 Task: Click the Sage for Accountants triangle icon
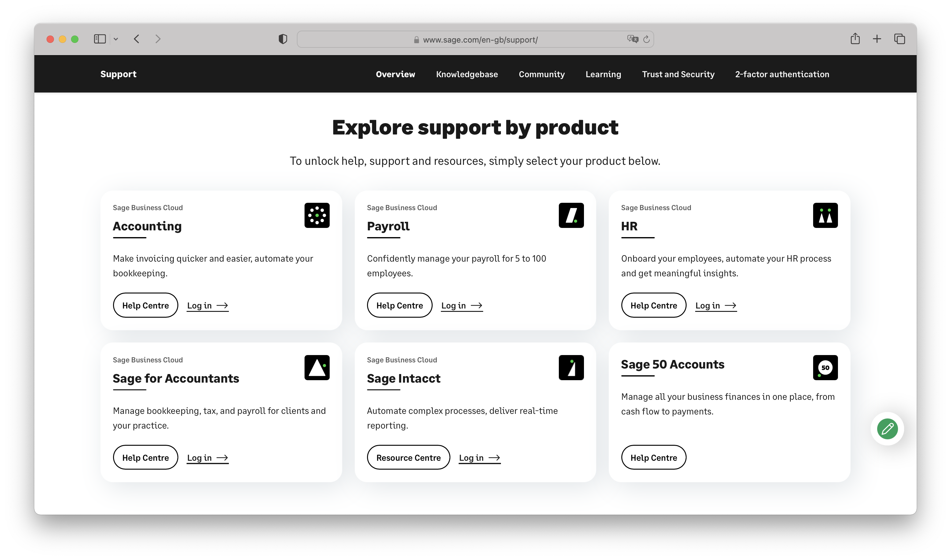[316, 367]
